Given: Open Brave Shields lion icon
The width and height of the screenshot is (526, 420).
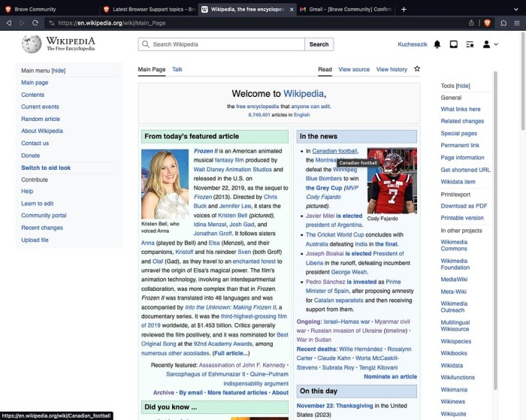Looking at the screenshot, I should click(488, 23).
